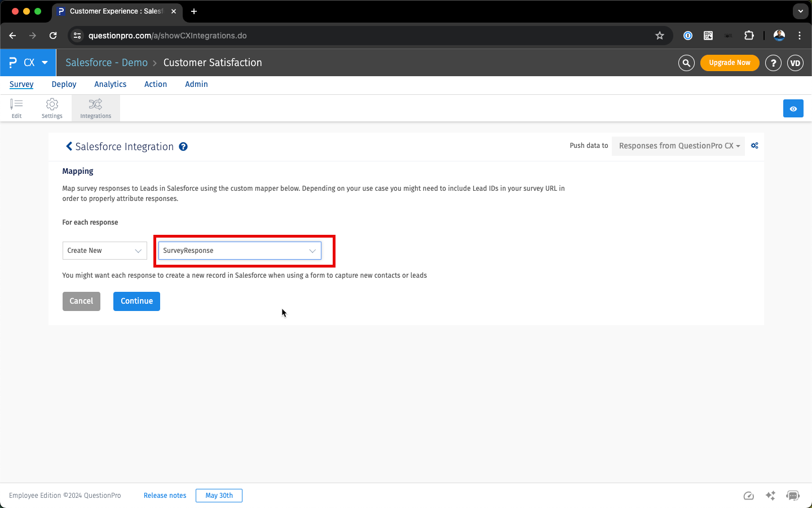Expand the Create New dropdown
The height and width of the screenshot is (508, 812).
pyautogui.click(x=105, y=251)
